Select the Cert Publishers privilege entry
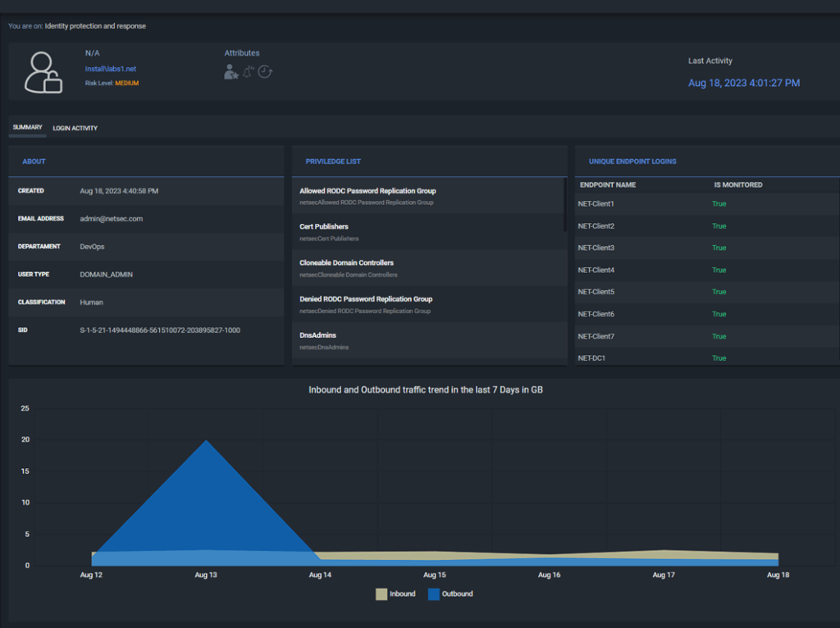Image resolution: width=840 pixels, height=628 pixels. tap(324, 227)
